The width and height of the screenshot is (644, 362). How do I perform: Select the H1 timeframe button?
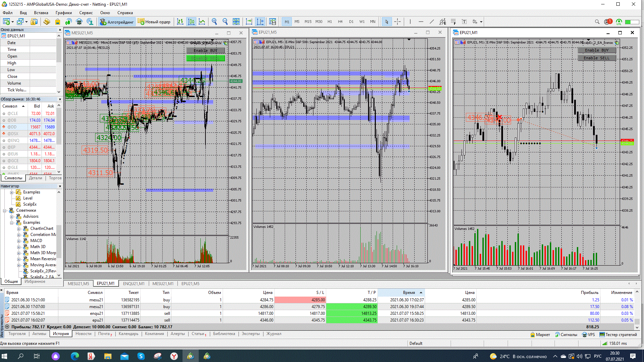click(x=330, y=22)
